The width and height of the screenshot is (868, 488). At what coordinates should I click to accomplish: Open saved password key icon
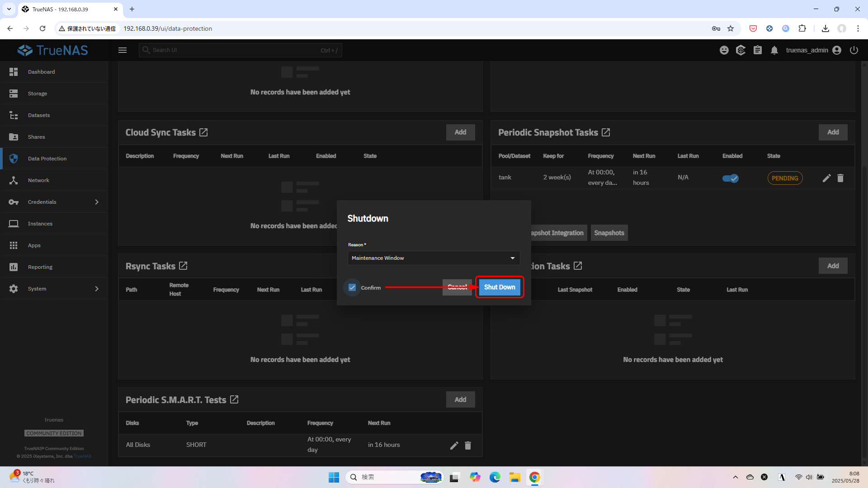(x=716, y=28)
